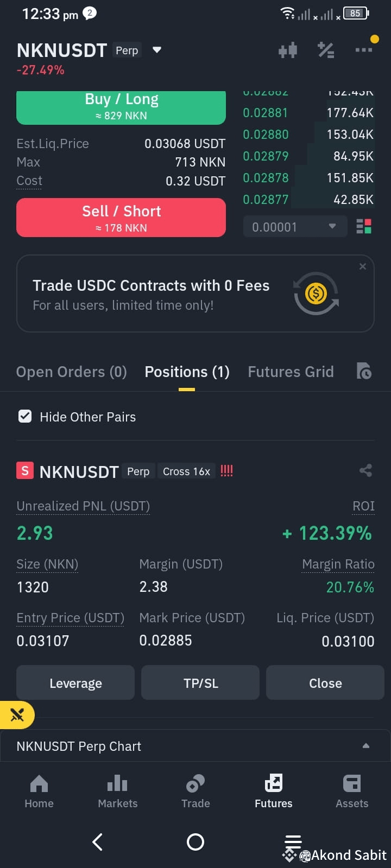
Task: Open the Assets wallet icon
Action: pyautogui.click(x=352, y=784)
